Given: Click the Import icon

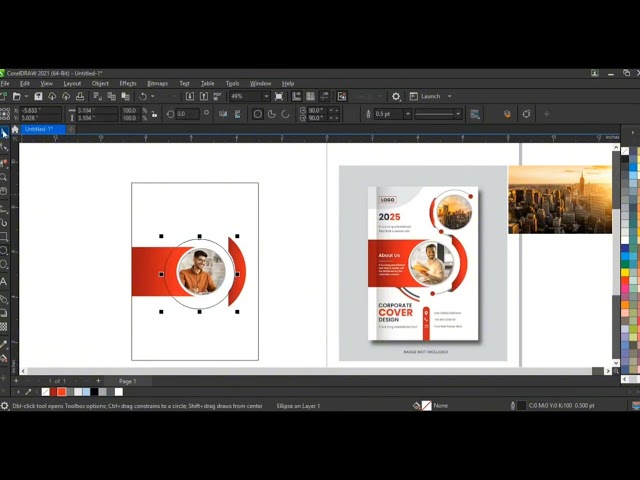Looking at the screenshot, I should click(x=190, y=96).
